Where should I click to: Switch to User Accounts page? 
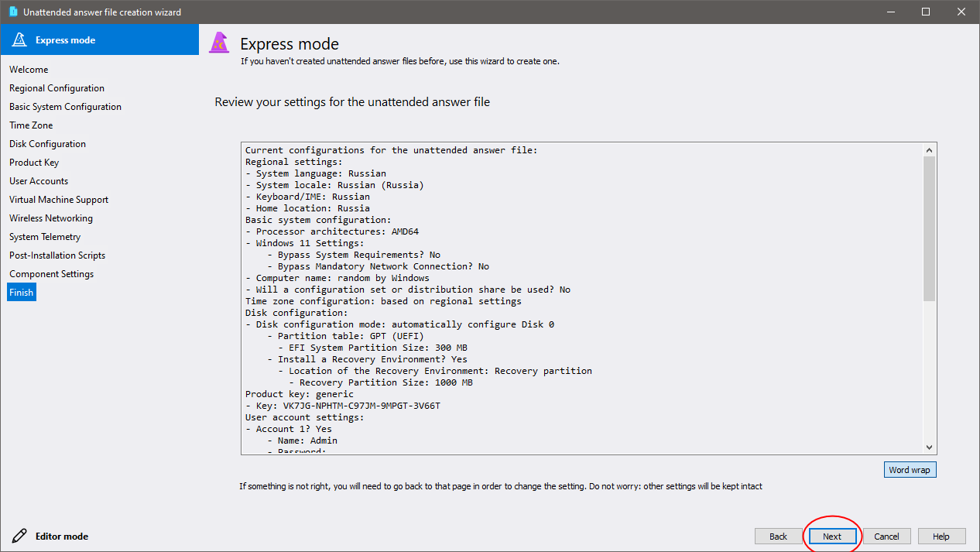click(x=39, y=181)
